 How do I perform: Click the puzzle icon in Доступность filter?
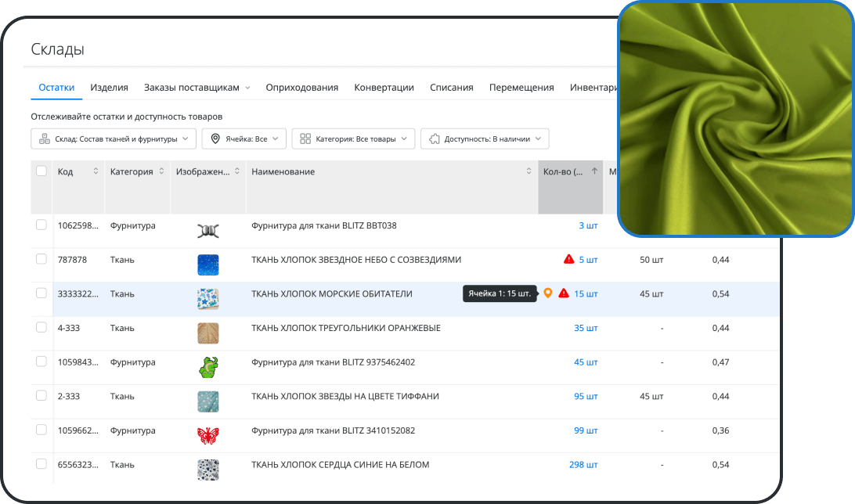pos(435,139)
